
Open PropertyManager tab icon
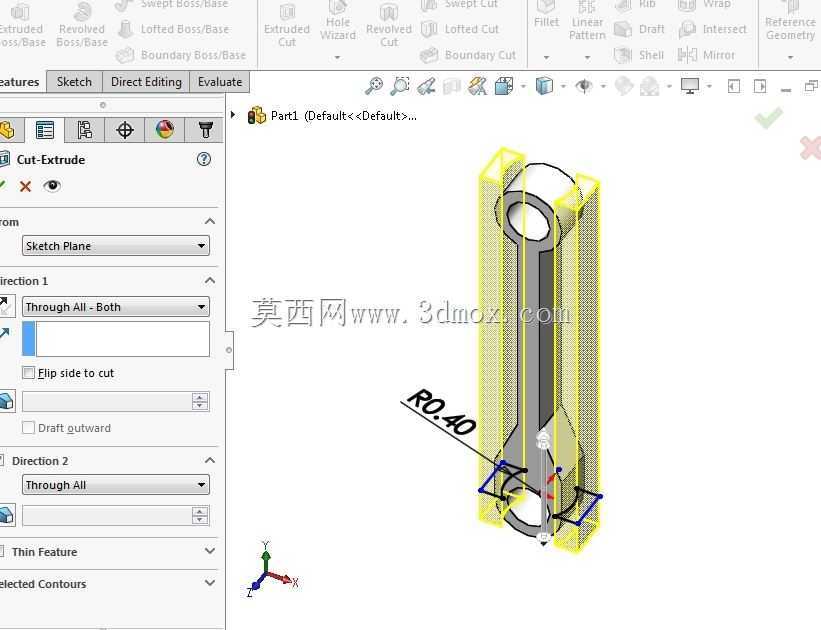tap(45, 130)
